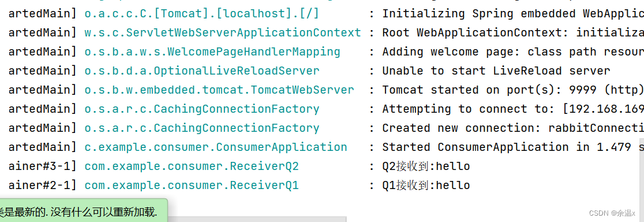
Task: Click the com.example.consumer.ReceiverQ2 logger name
Action: 192,166
